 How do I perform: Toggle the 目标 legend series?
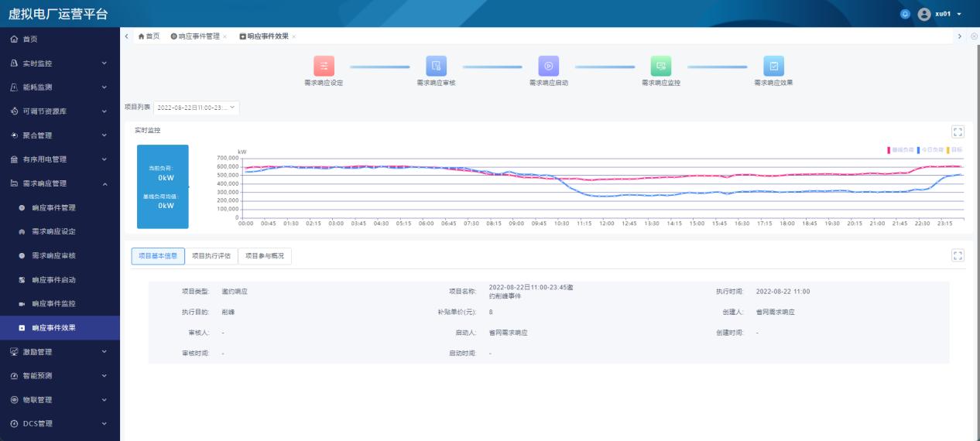click(x=954, y=149)
